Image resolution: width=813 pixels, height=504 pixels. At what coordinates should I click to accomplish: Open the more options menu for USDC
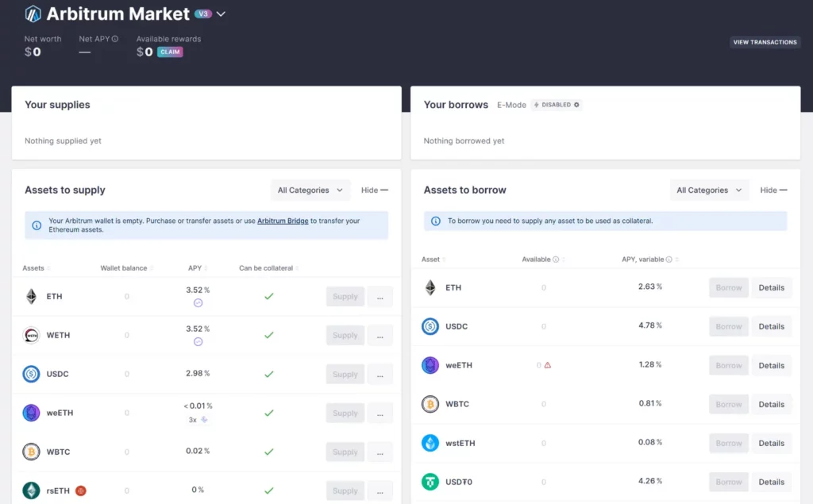[380, 375]
